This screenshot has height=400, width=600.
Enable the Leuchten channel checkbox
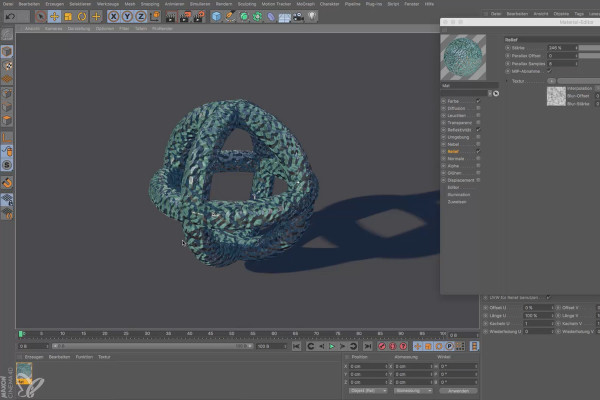click(x=478, y=115)
